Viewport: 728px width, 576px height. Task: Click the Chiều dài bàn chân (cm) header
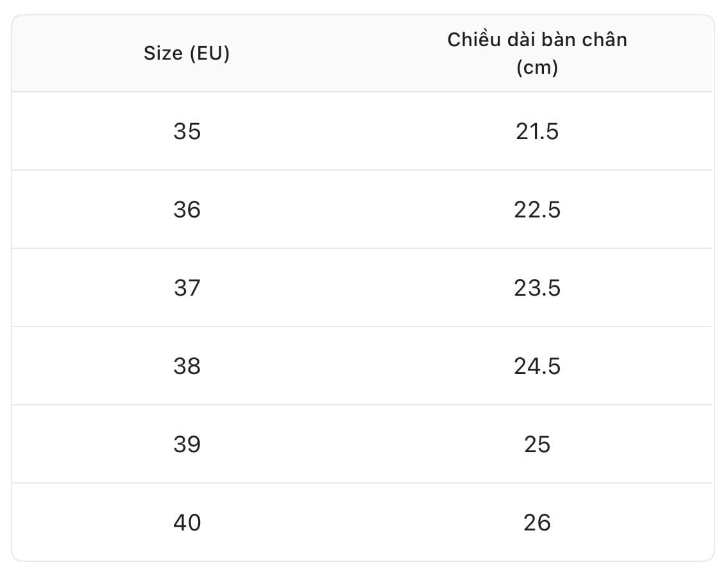(x=537, y=53)
